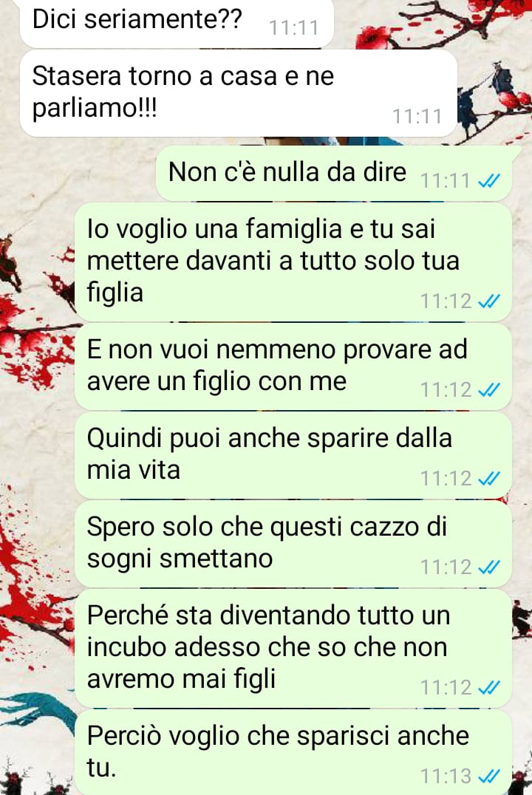
Task: Tap the 'Perciò voglio che sparisci' message
Action: pyautogui.click(x=293, y=752)
